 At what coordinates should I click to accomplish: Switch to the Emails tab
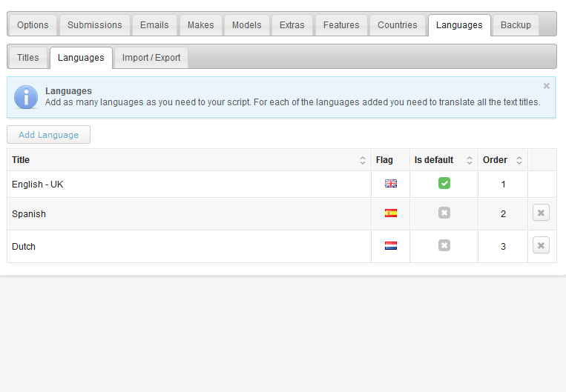(x=154, y=25)
